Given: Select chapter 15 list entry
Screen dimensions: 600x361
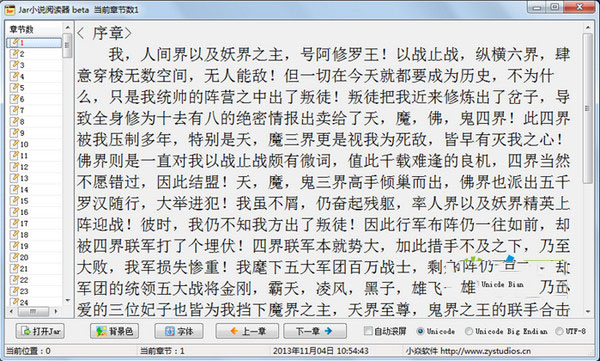Looking at the screenshot, I should 34,201.
